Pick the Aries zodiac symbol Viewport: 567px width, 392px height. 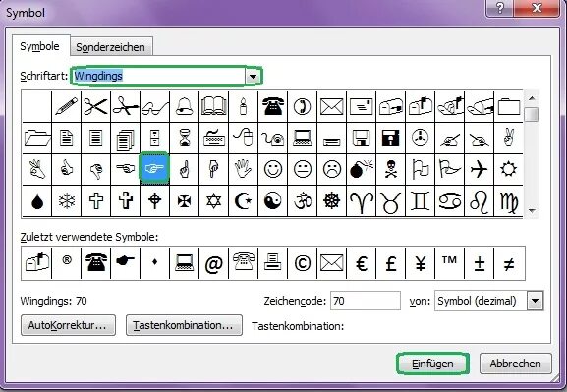coord(361,200)
